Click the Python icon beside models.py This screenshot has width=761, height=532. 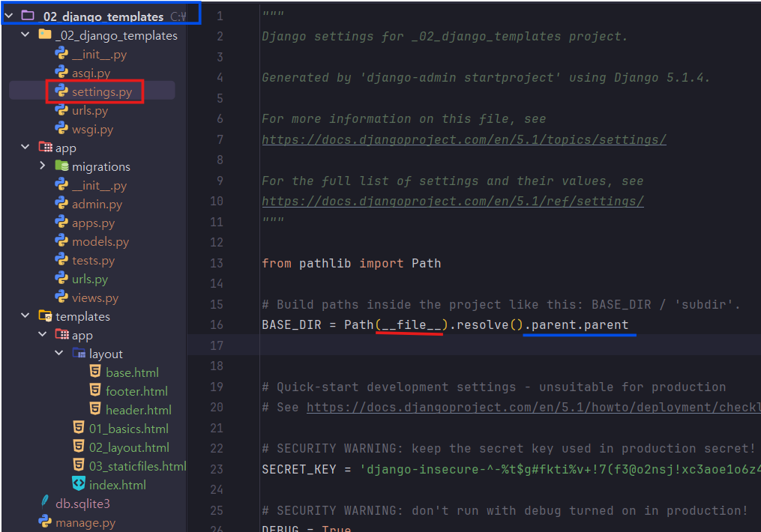(61, 241)
